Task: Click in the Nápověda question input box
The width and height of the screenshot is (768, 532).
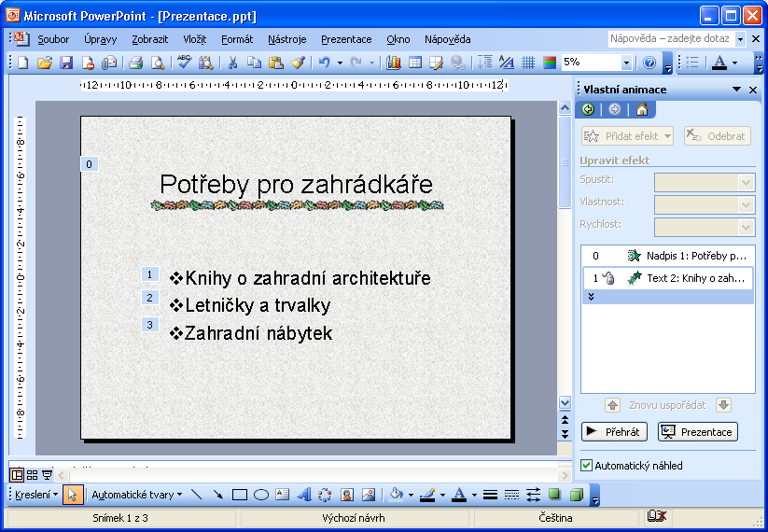Action: point(672,38)
